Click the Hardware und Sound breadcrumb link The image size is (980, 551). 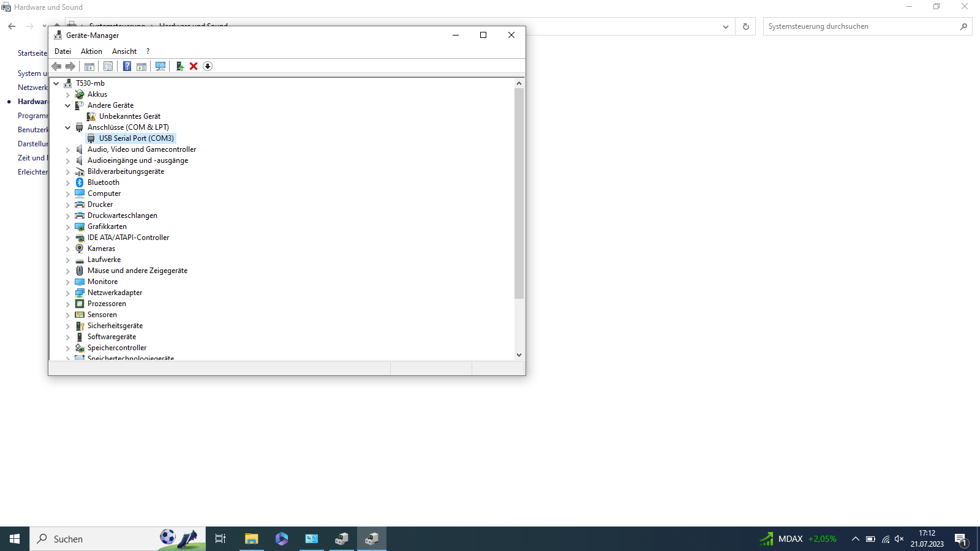(x=194, y=26)
